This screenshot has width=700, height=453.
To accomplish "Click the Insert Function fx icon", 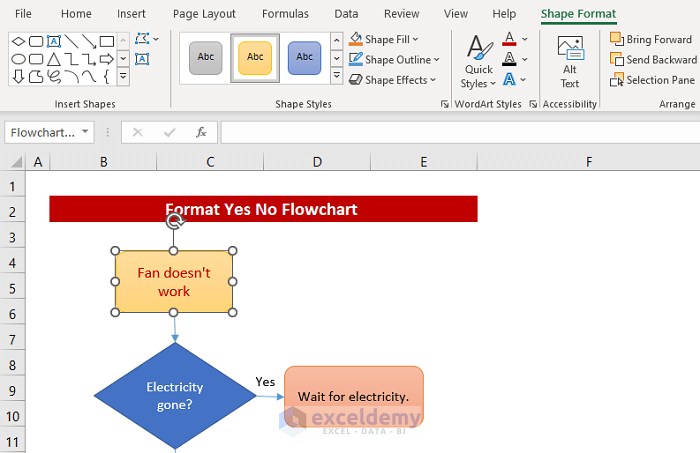I will [x=201, y=132].
